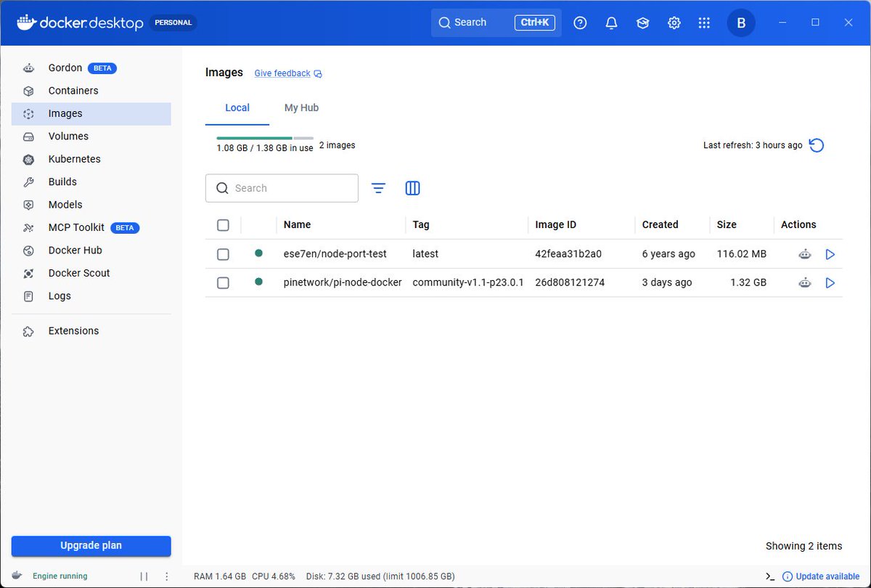Click the status dot for pinetwork/pi-node-docker
The height and width of the screenshot is (588, 871).
coord(258,282)
